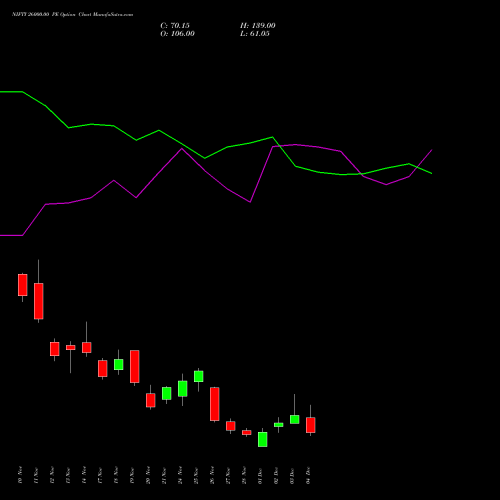Image resolution: width=500 pixels, height=500 pixels.
Task: Select the tall red candlestick for 11 Nov
Action: 39,301
